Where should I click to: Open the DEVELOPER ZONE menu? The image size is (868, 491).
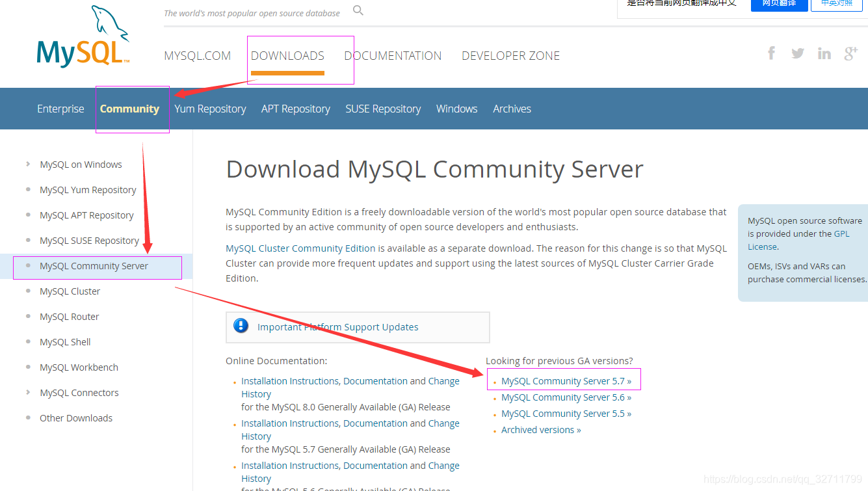(510, 56)
